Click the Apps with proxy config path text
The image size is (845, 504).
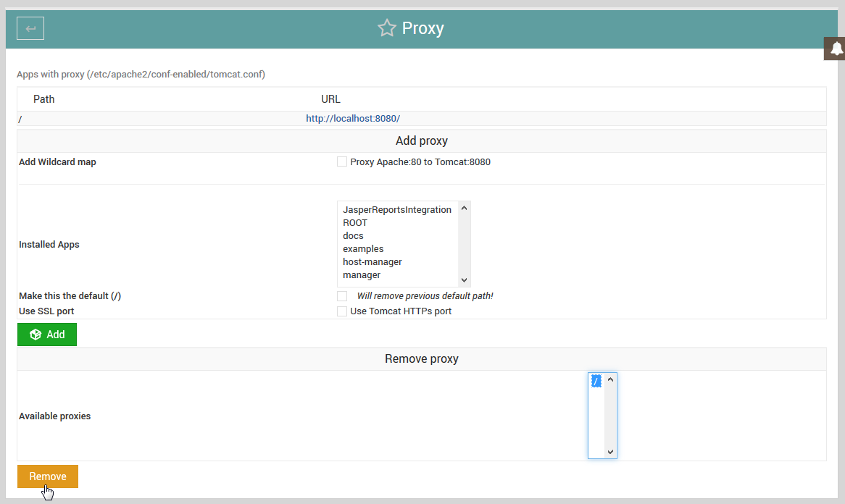point(141,75)
